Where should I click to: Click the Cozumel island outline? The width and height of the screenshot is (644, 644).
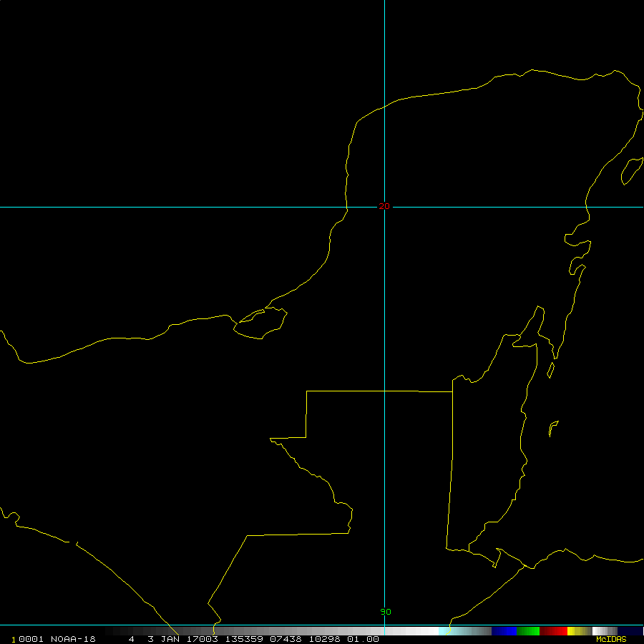(x=630, y=170)
